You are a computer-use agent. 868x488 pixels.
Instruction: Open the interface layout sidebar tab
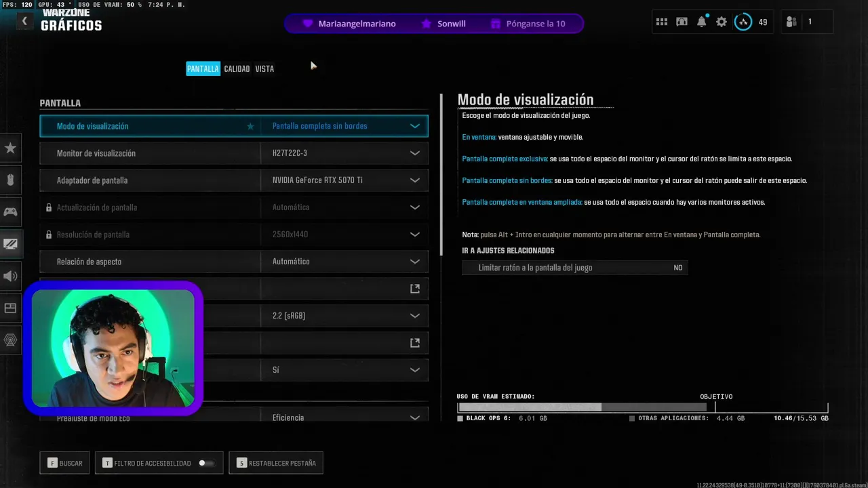coord(10,308)
